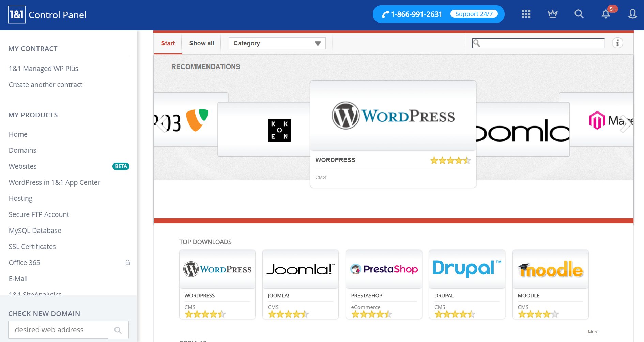This screenshot has width=644, height=342.
Task: Open PrestaShop in Top Downloads
Action: click(x=384, y=284)
